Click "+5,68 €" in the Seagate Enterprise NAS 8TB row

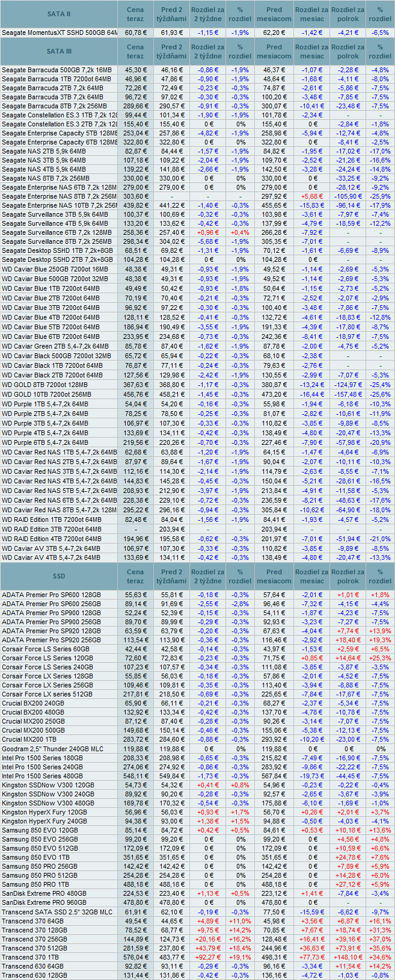[311, 196]
